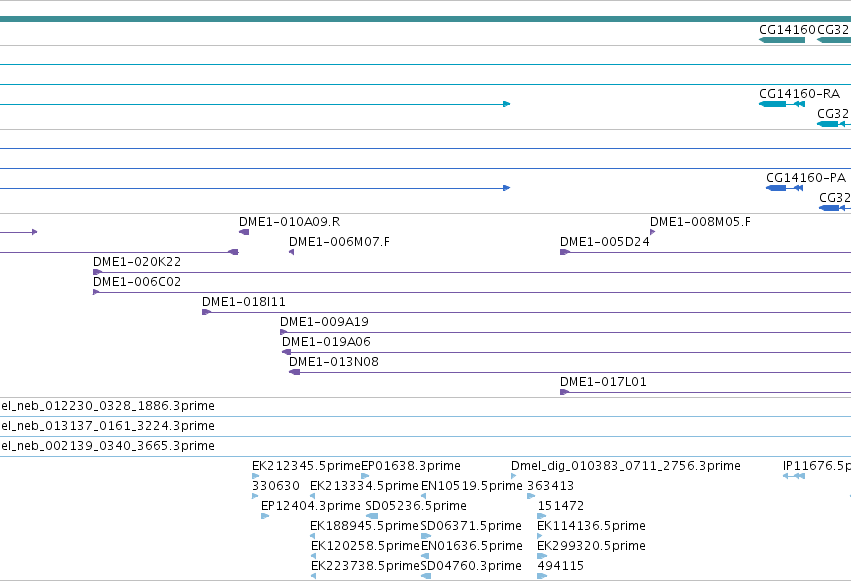The width and height of the screenshot is (851, 581).
Task: Select the EN10519.5prime label
Action: point(472,486)
